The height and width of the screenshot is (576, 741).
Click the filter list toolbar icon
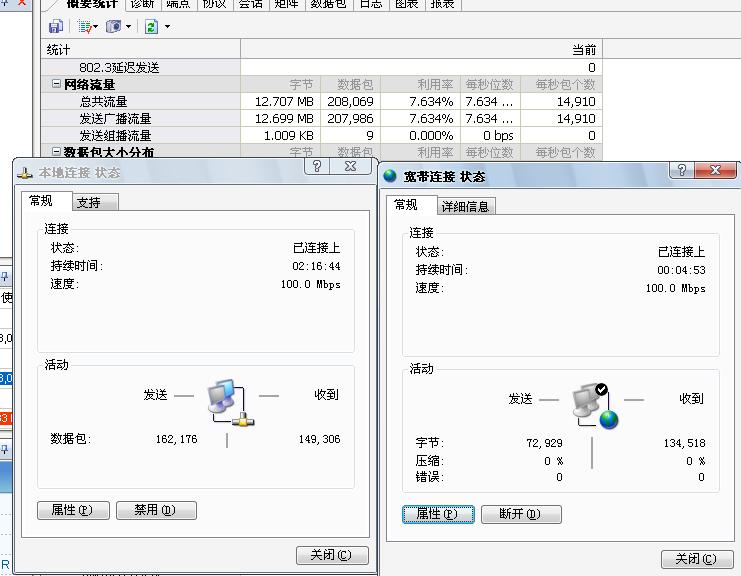coord(85,26)
